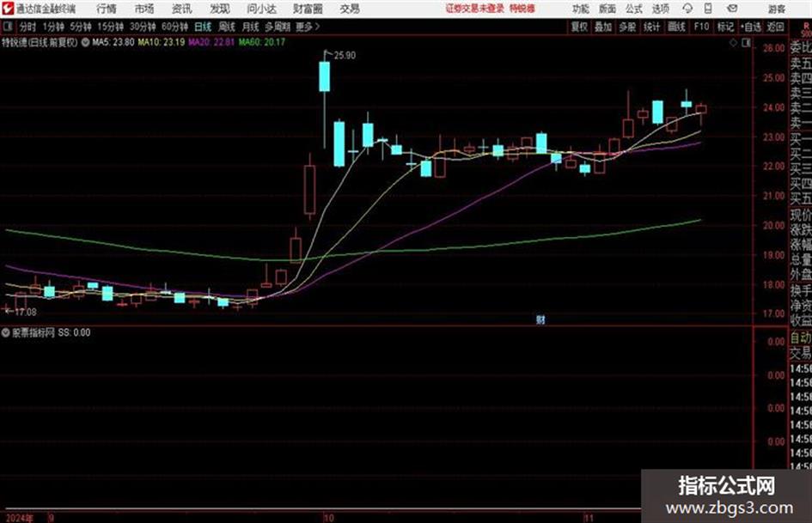Image resolution: width=812 pixels, height=523 pixels.
Task: Open the 版面 menu
Action: (x=607, y=9)
